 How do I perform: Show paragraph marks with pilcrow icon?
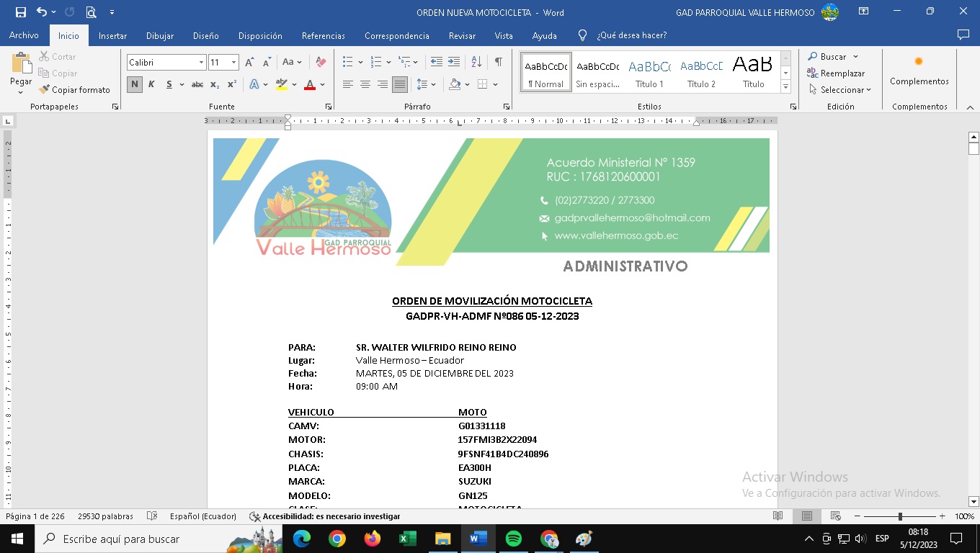pyautogui.click(x=498, y=63)
